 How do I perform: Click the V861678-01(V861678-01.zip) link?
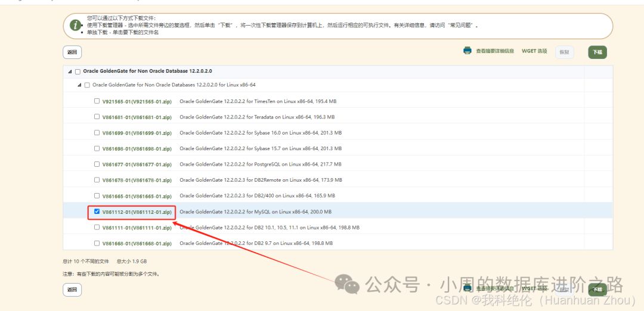point(137,180)
